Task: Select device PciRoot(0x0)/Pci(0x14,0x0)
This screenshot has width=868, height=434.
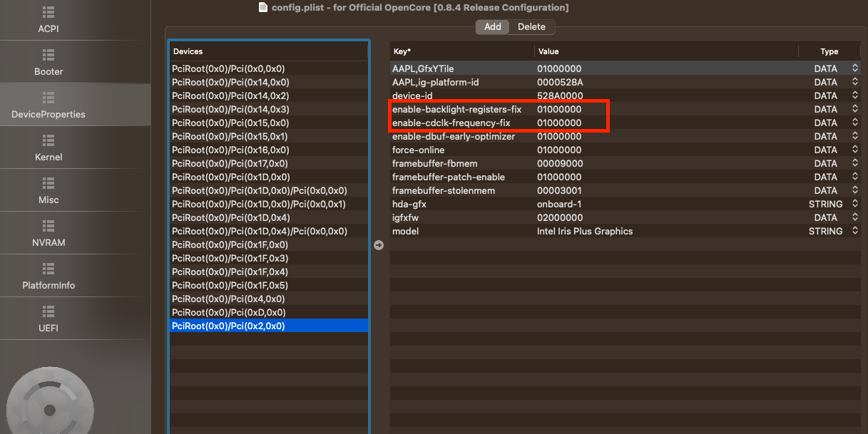Action: [230, 82]
